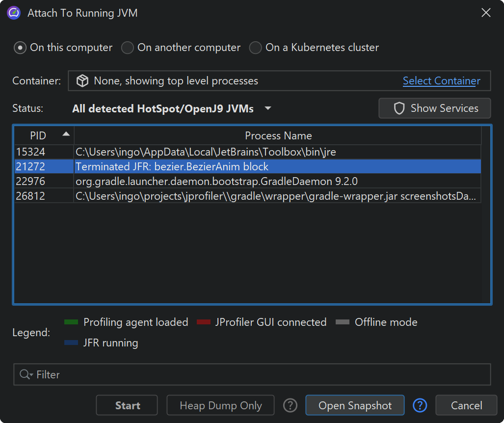
Task: Close the Attach To Running JVM dialog
Action: coord(486,13)
